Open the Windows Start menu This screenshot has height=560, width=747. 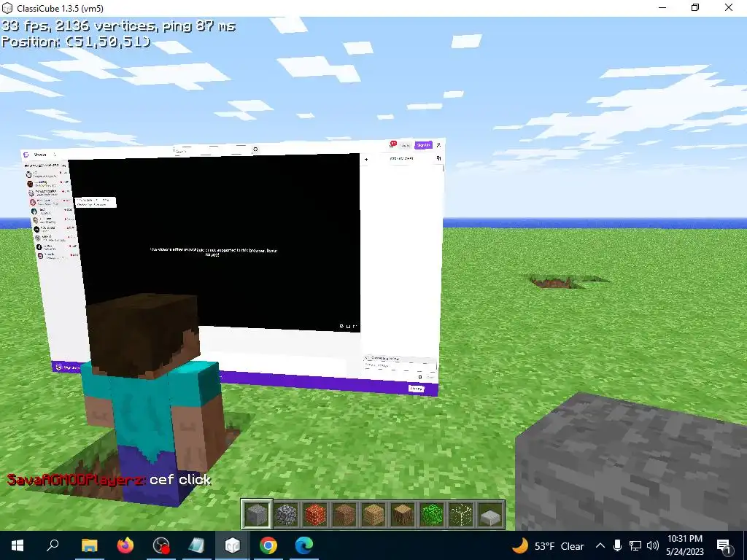tap(18, 545)
